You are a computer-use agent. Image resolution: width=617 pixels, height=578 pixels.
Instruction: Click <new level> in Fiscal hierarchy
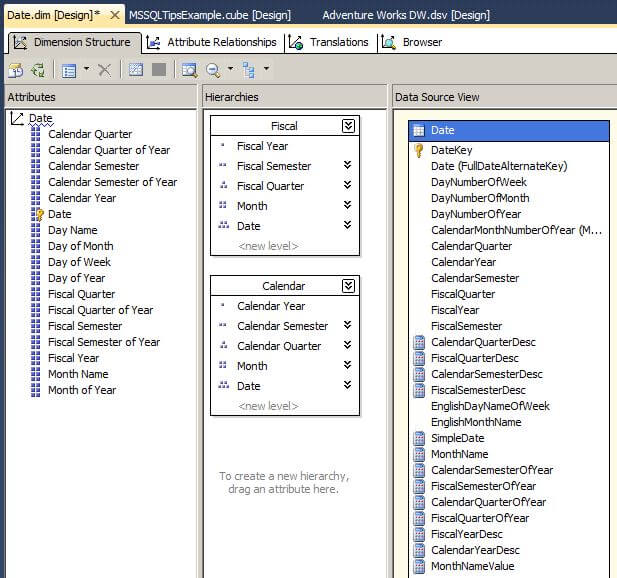click(267, 246)
